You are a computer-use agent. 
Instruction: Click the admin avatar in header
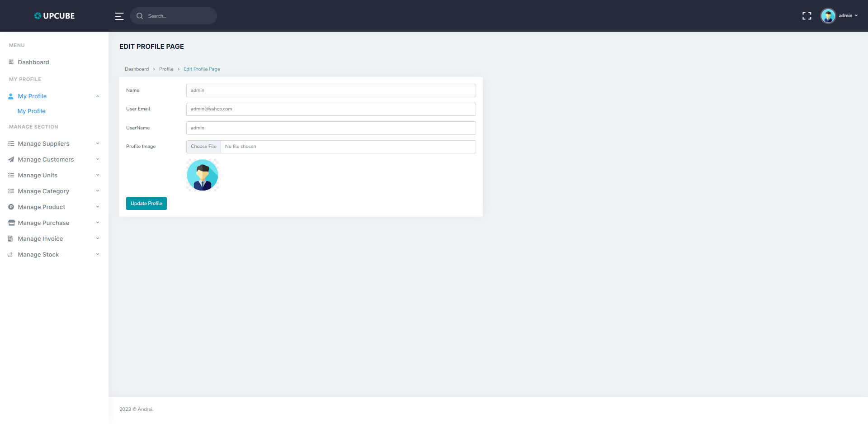[x=828, y=16]
